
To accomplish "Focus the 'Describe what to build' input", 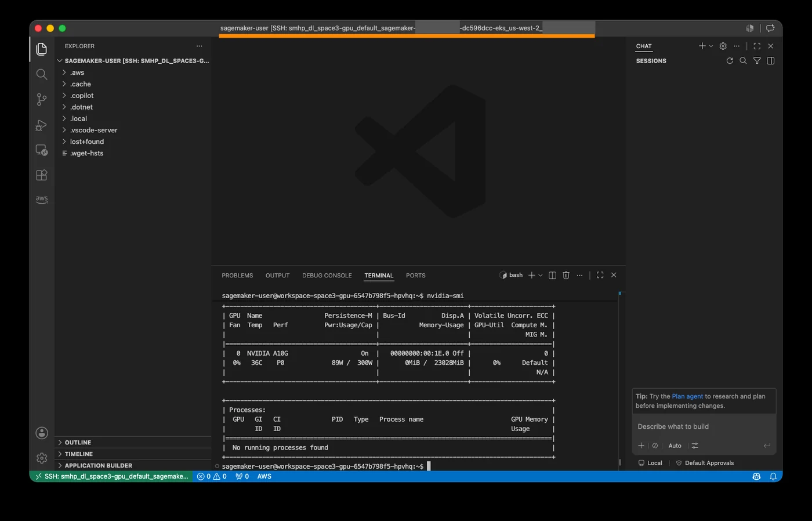I will [704, 426].
